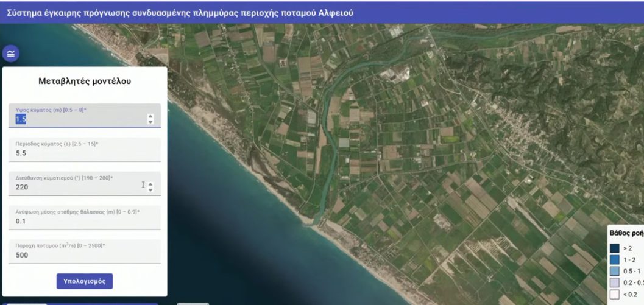Focus the mean sea level rise field
This screenshot has height=305, width=644.
pos(84,221)
